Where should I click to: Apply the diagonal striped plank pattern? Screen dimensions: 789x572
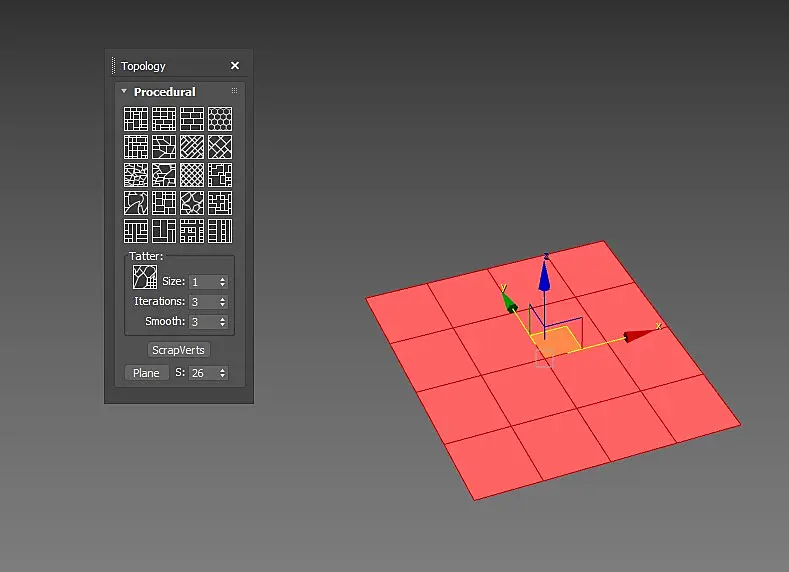pos(192,147)
